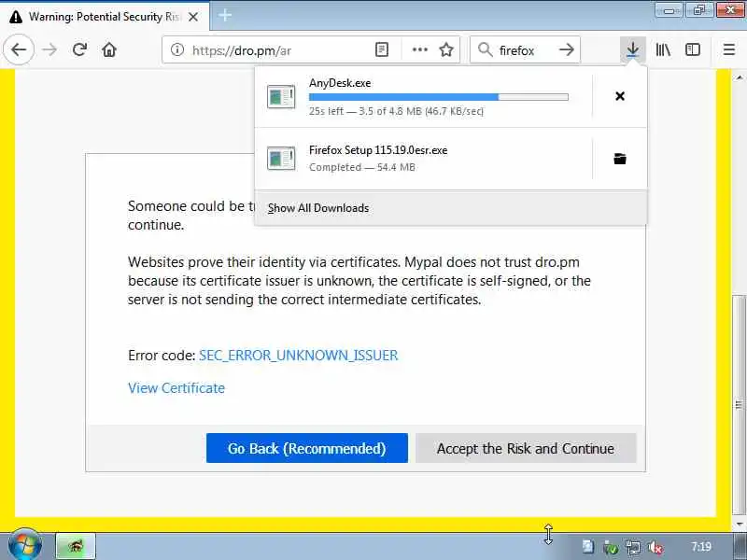Click Firefox Setup 115.19.0esr.exe entry
747x560 pixels.
click(x=423, y=159)
